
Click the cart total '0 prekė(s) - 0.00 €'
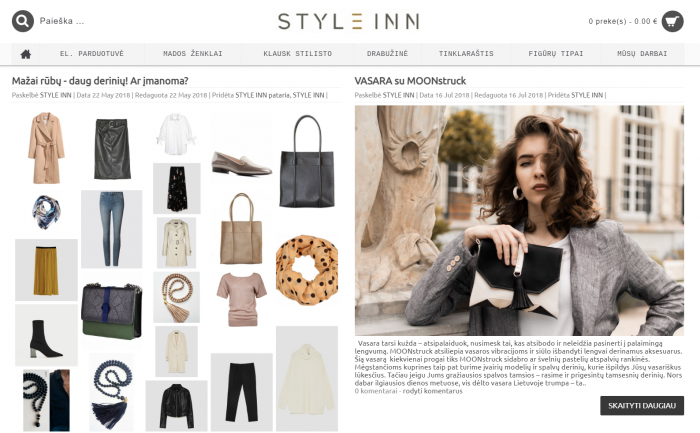(623, 21)
